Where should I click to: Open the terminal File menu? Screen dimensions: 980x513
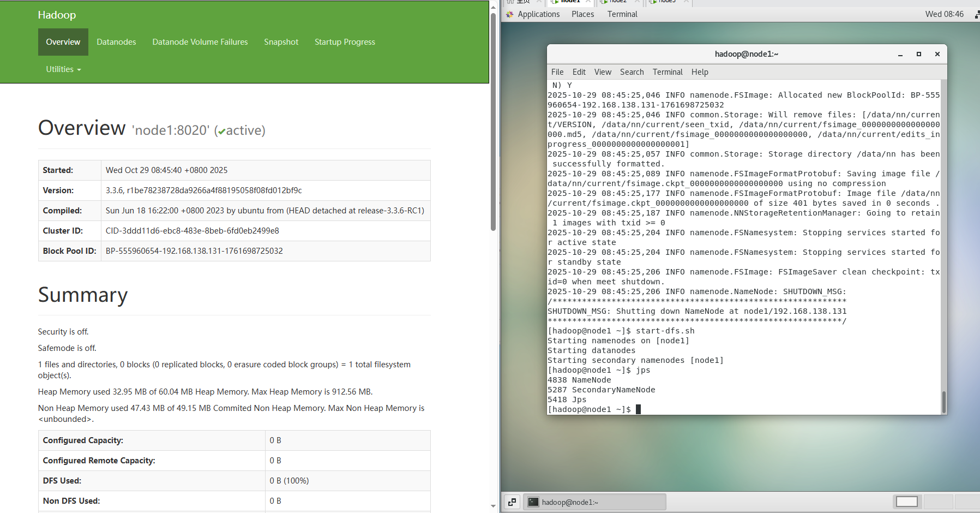tap(557, 72)
